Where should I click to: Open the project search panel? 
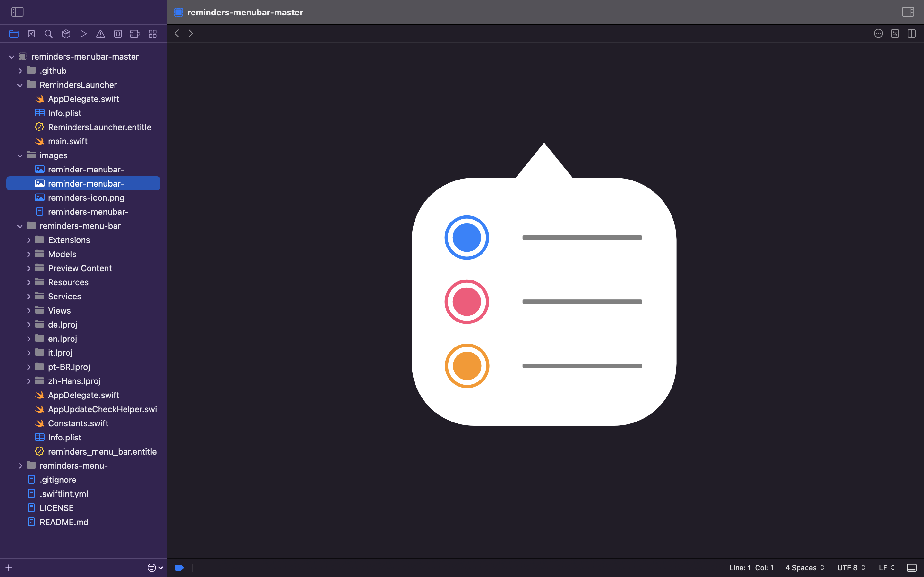[48, 34]
